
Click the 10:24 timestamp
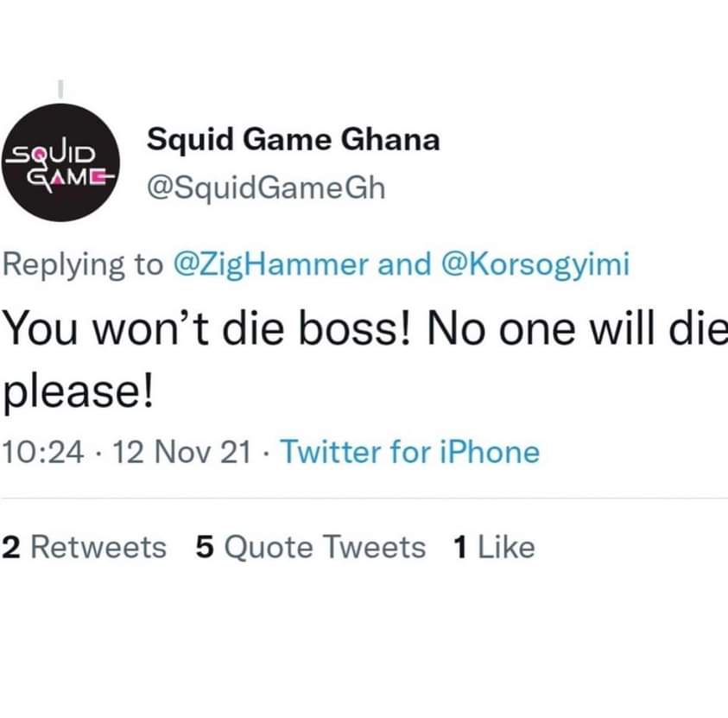pos(43,452)
